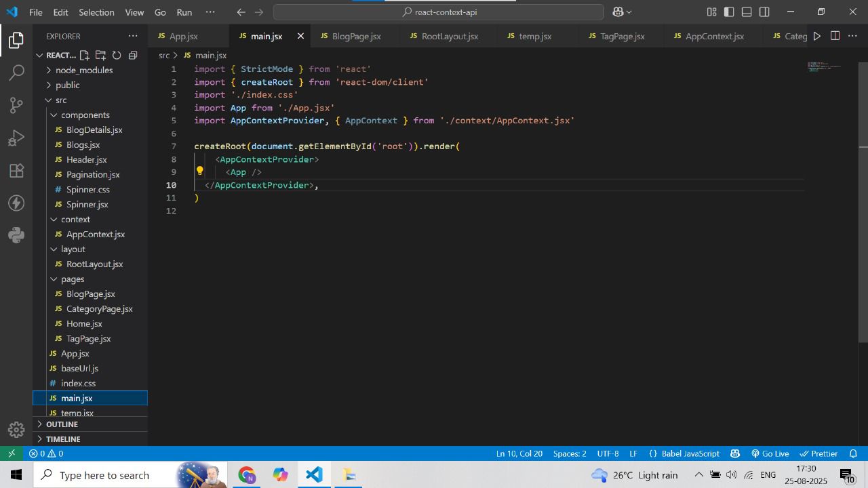Image resolution: width=868 pixels, height=488 pixels.
Task: Click Go Live in status bar
Action: 770,453
